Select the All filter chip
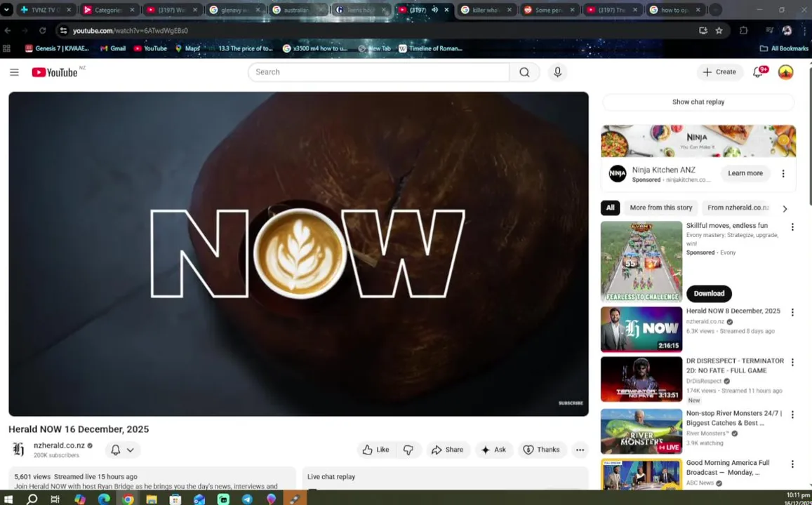Viewport: 812px width, 505px height. pos(610,208)
